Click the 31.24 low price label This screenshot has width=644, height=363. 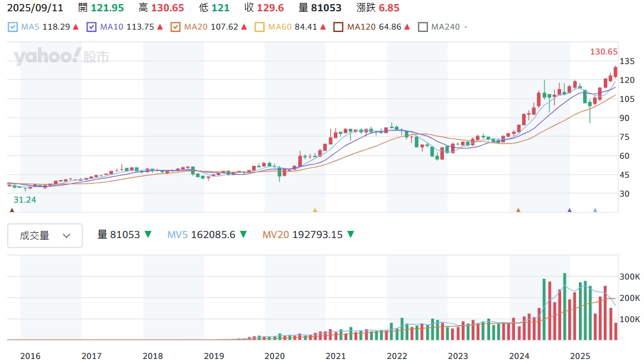[x=25, y=200]
